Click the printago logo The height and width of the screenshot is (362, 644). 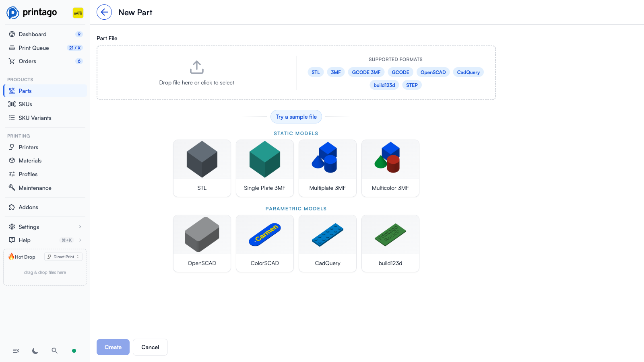32,12
